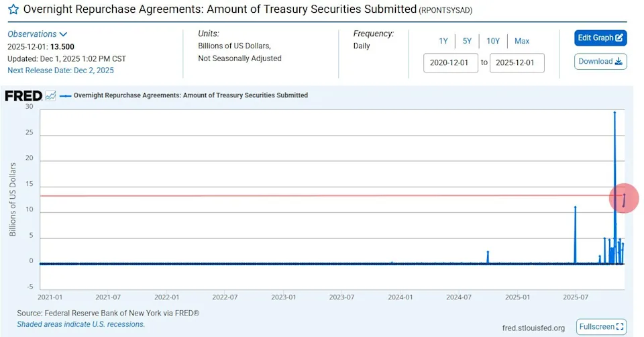Click the Fullscreen expand icon
The image size is (644, 337).
click(x=620, y=327)
